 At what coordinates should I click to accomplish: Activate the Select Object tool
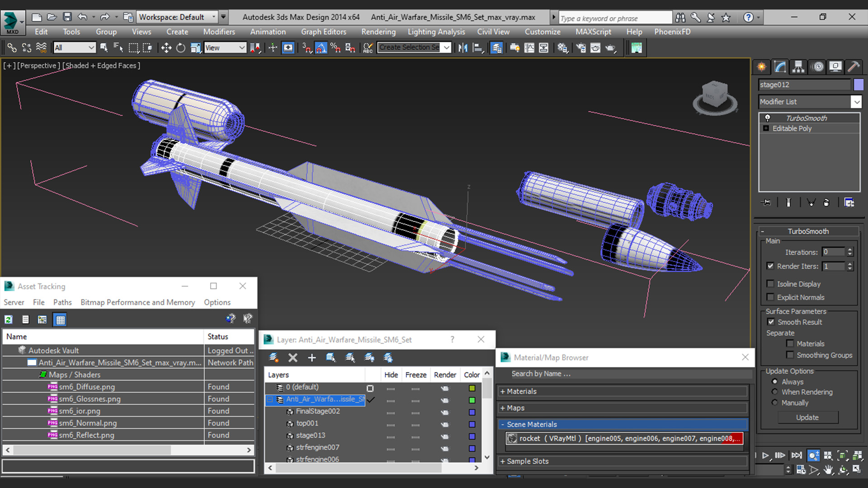104,47
